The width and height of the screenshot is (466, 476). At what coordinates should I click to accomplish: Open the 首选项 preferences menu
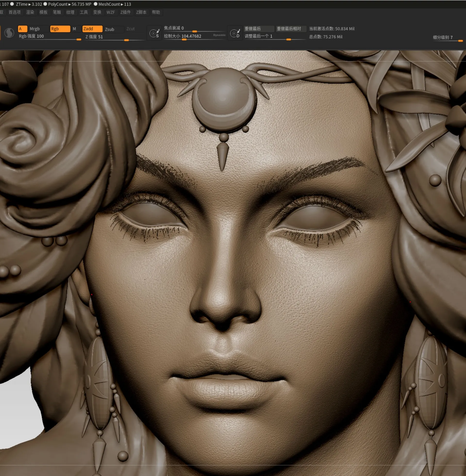coord(15,12)
